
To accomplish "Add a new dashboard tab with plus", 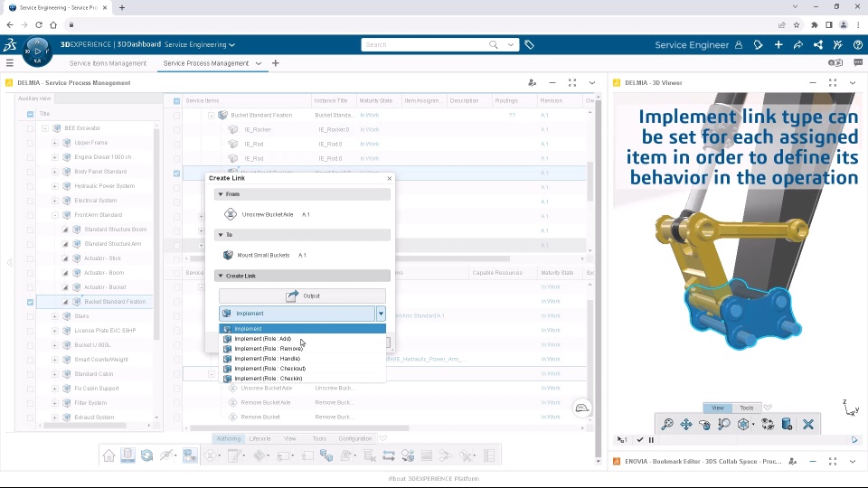I will [276, 63].
